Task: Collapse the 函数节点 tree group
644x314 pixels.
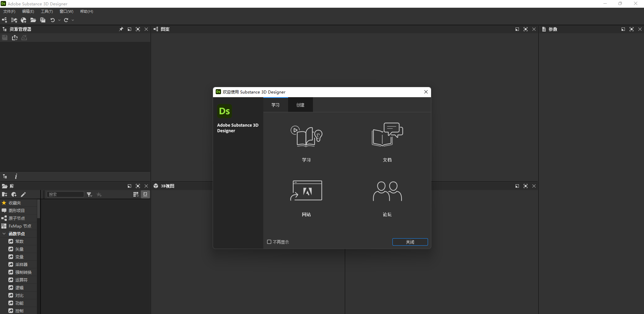Action: 4,234
